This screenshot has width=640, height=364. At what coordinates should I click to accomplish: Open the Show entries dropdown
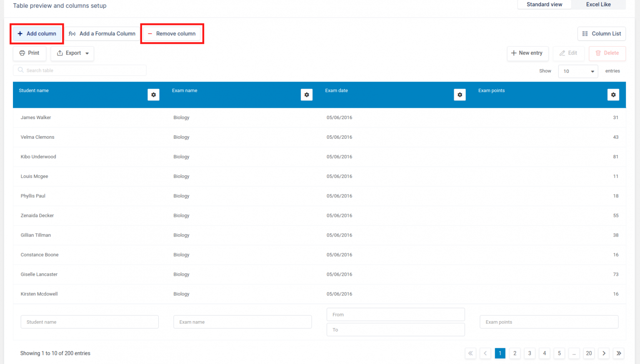tap(577, 71)
